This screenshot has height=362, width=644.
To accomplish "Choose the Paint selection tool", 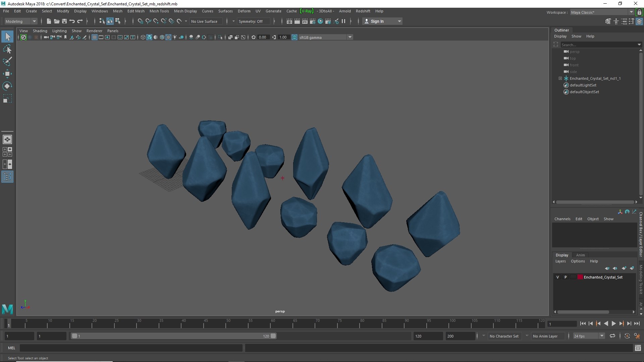I will [x=7, y=61].
